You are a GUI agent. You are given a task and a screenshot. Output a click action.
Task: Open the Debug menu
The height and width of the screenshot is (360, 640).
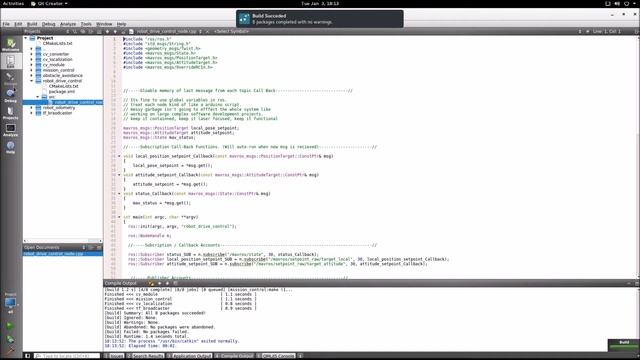click(49, 24)
